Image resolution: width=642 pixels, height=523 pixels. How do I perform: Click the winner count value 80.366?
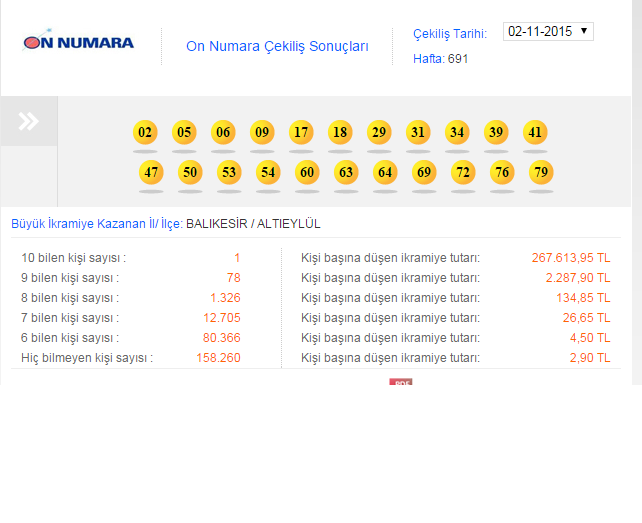[222, 338]
